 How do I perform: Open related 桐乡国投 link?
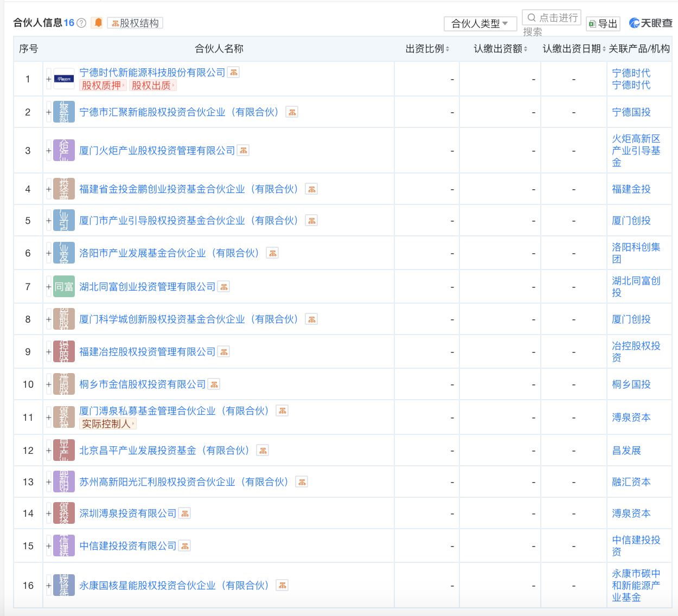[631, 384]
